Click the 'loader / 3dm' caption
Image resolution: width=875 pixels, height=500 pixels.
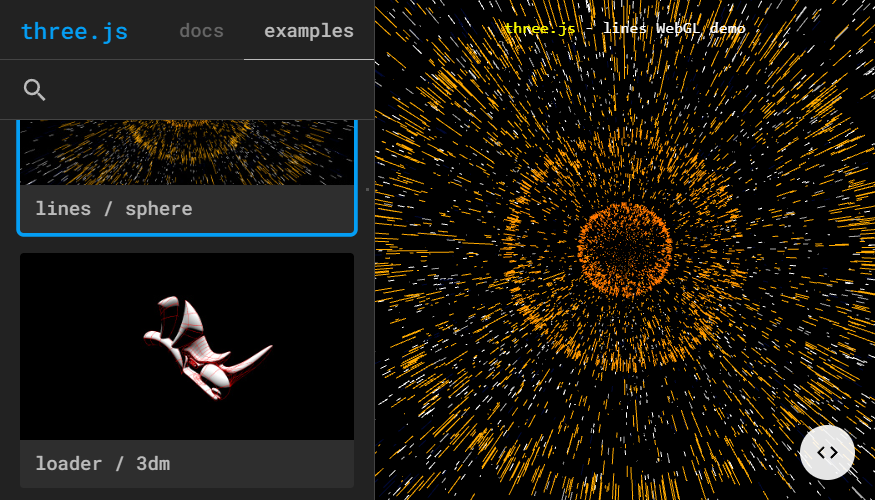(x=102, y=464)
